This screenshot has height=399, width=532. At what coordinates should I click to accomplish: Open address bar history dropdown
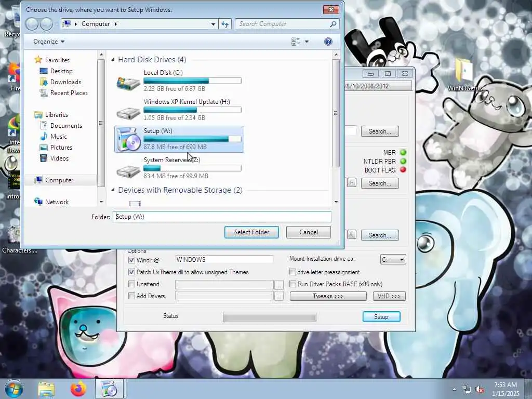(213, 24)
